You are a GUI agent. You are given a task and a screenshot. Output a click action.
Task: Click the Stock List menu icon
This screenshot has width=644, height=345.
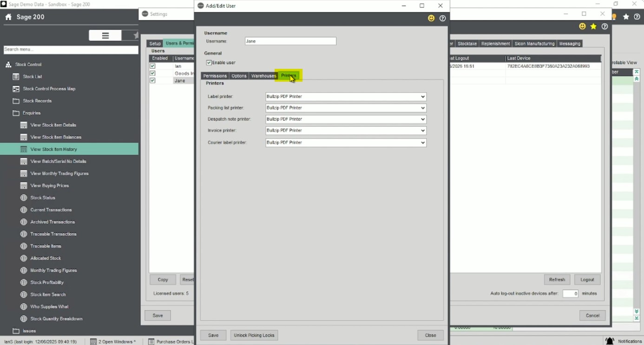tap(16, 77)
